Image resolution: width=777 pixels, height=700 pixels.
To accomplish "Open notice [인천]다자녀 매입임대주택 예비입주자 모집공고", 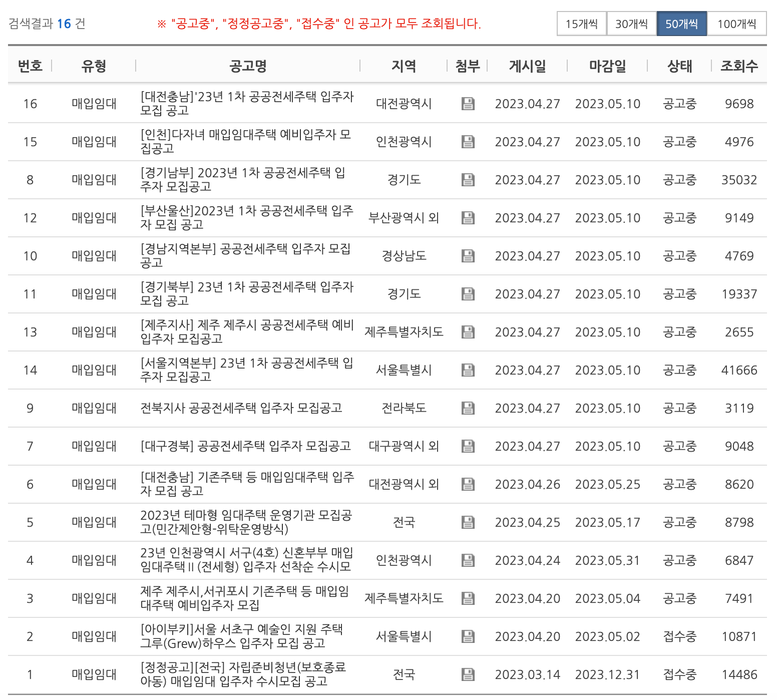I will click(246, 142).
